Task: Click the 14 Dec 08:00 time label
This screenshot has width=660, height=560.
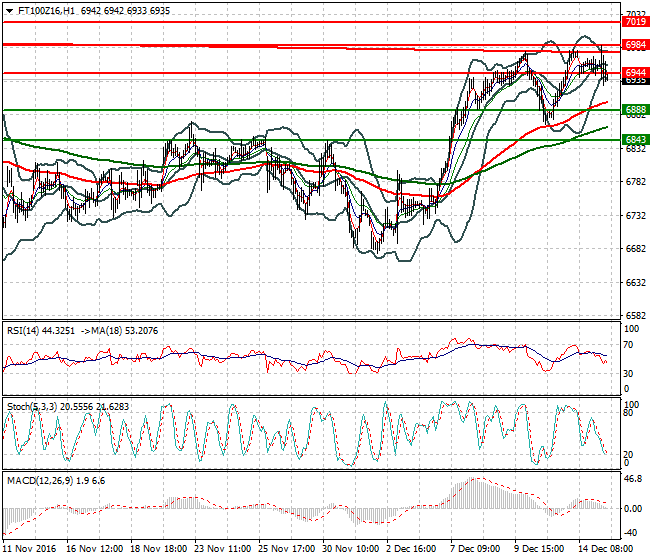Action: coord(605,549)
